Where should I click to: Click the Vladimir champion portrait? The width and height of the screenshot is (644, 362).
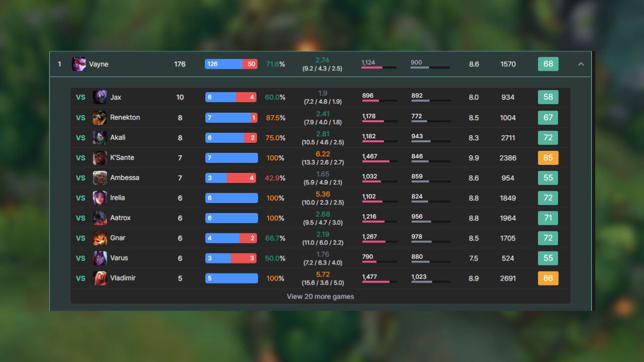pyautogui.click(x=99, y=278)
